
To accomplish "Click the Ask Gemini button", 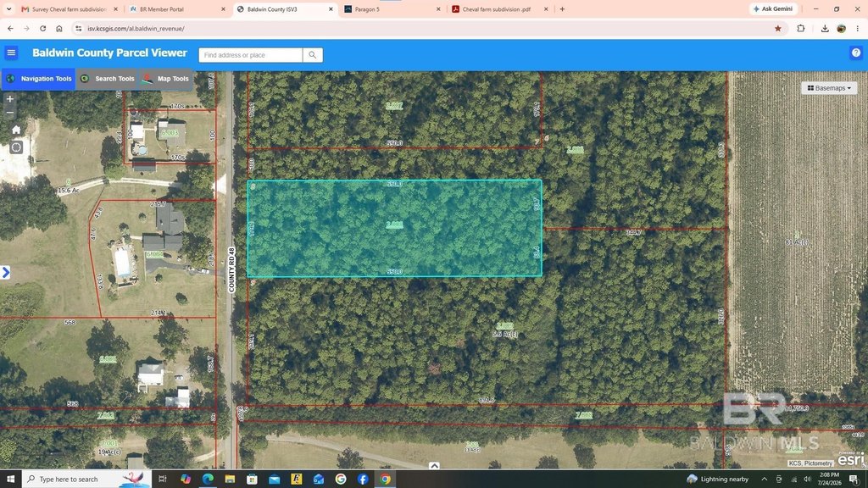I will pyautogui.click(x=773, y=8).
